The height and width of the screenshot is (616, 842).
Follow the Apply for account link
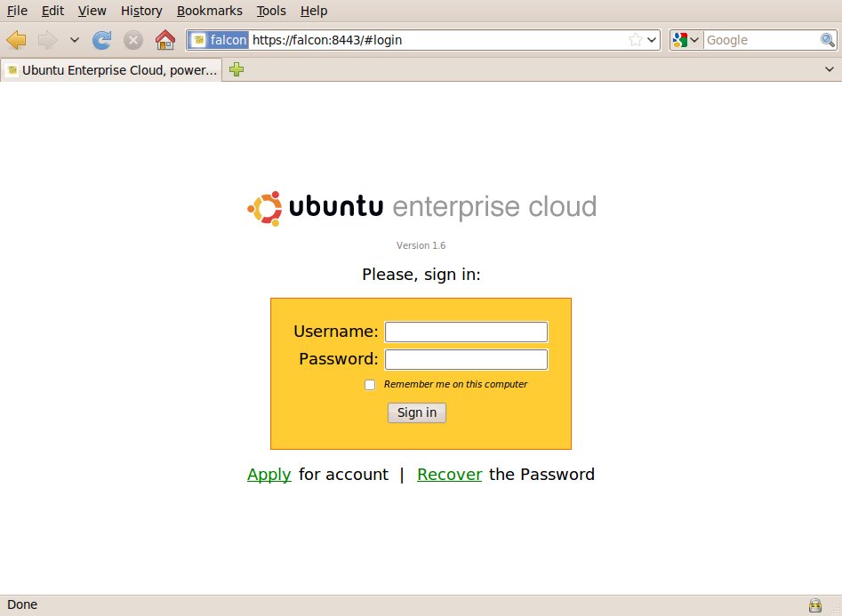tap(269, 475)
